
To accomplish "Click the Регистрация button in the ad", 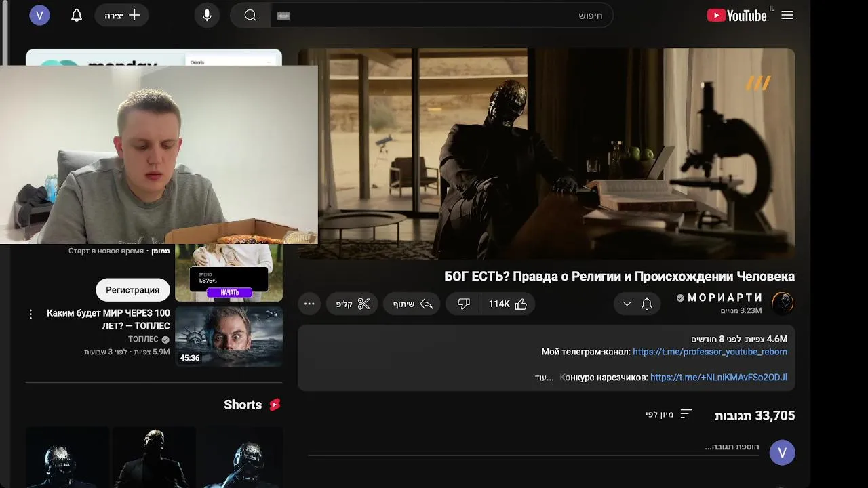I will [x=132, y=289].
